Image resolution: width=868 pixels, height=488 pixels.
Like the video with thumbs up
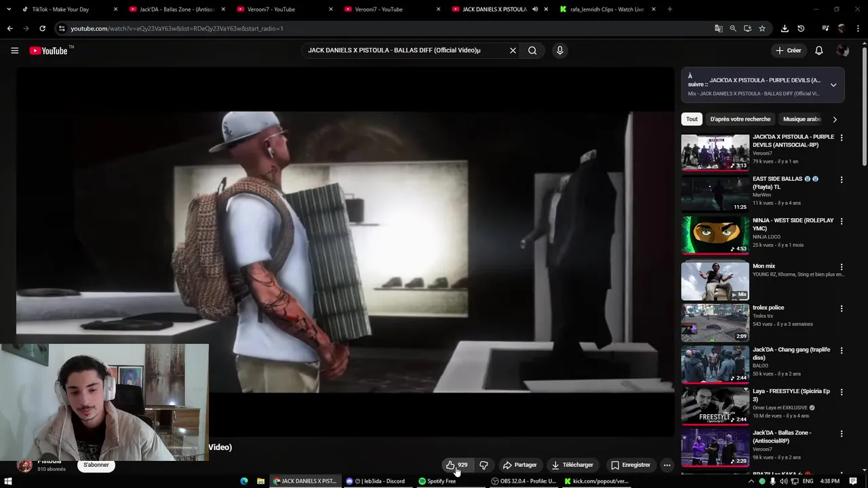pyautogui.click(x=457, y=465)
